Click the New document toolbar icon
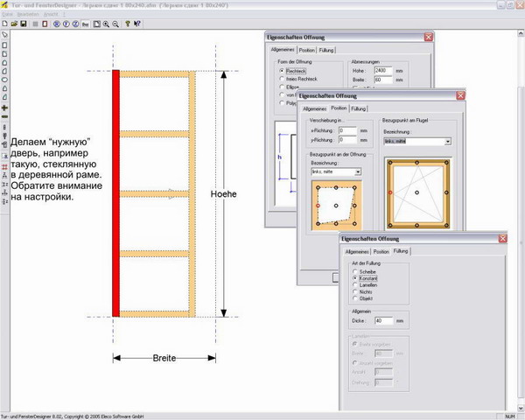This screenshot has height=420, width=525. pos(4,24)
